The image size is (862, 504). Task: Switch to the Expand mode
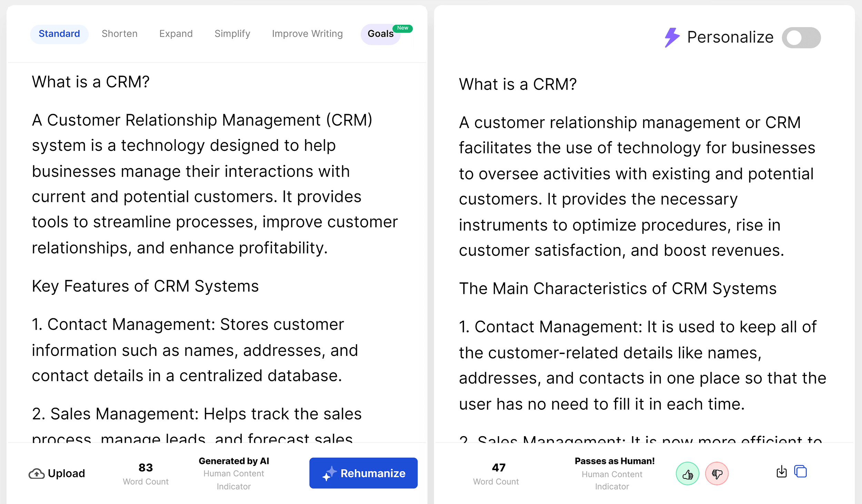click(176, 34)
